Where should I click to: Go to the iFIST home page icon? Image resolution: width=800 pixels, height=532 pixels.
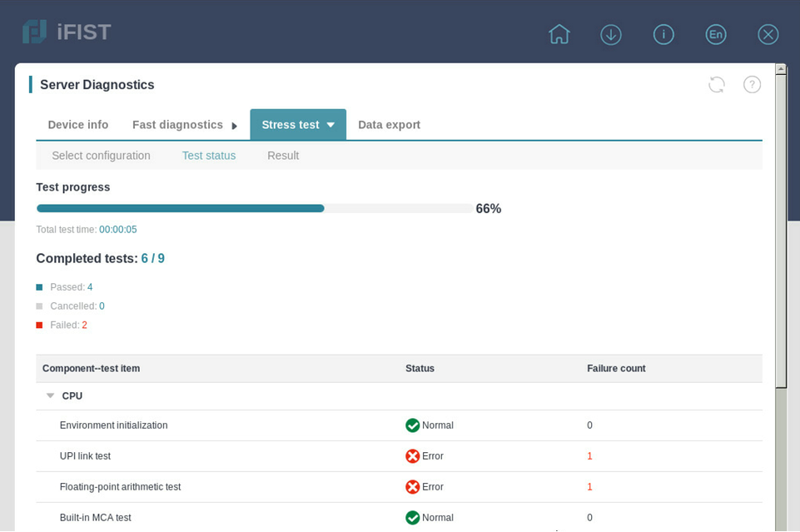pos(559,34)
